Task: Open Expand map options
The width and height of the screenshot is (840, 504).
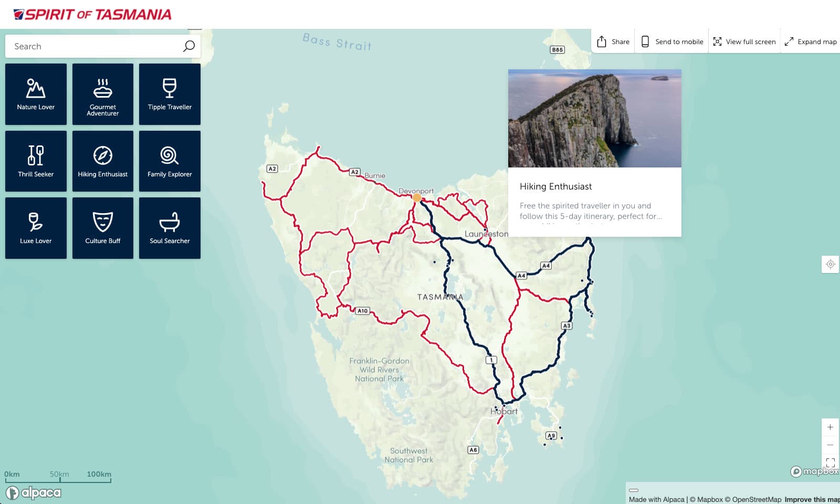Action: pos(810,41)
